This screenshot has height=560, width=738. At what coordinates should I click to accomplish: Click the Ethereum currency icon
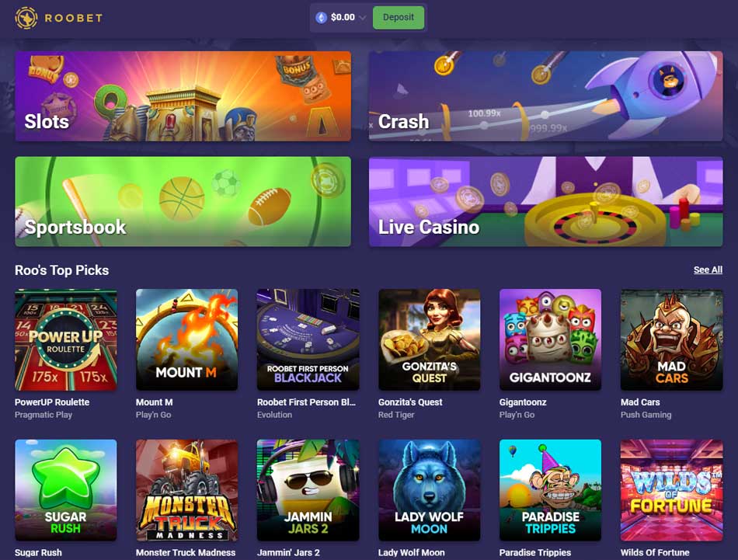pos(321,18)
